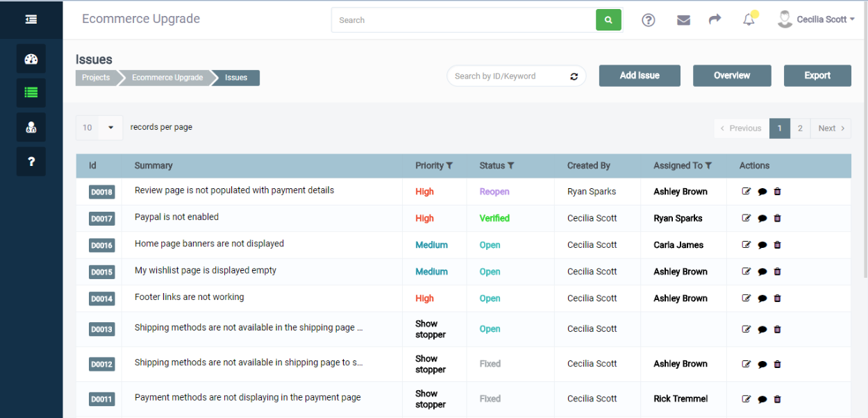Open issue ID badge D0012

pos(101,365)
